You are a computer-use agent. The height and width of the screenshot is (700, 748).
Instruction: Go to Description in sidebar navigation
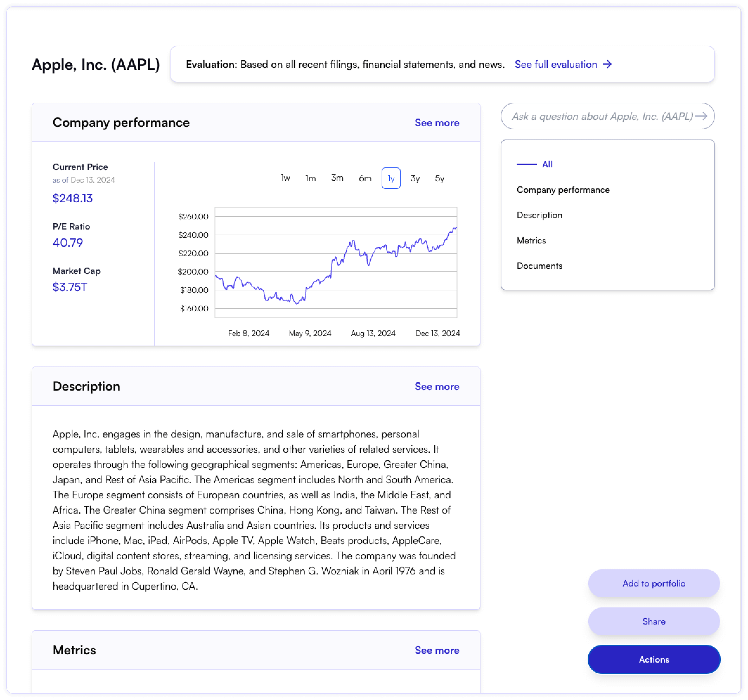click(x=539, y=215)
